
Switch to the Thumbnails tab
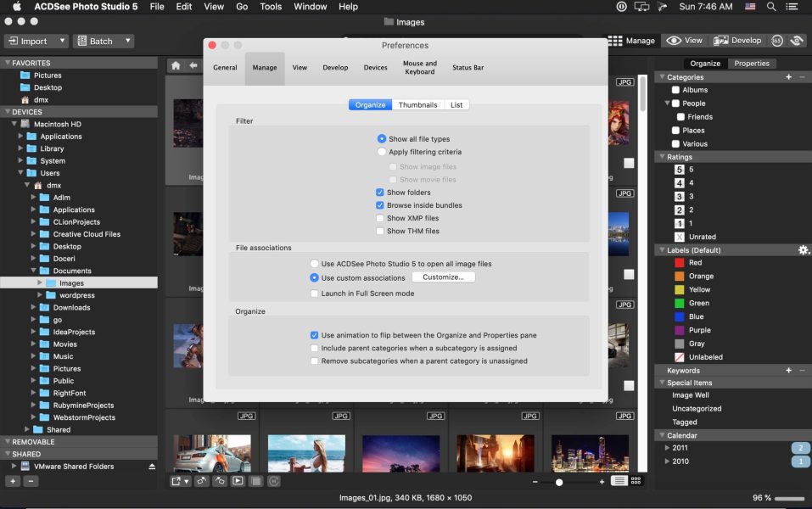tap(417, 105)
